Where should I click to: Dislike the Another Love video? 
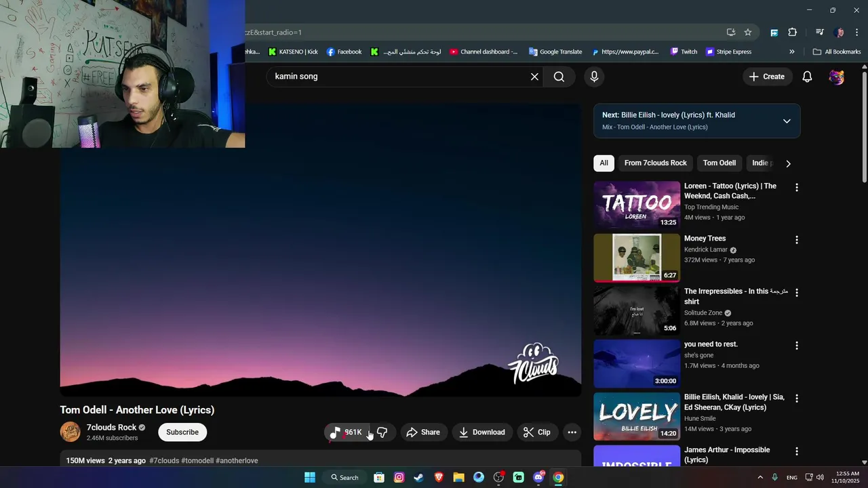pos(382,432)
